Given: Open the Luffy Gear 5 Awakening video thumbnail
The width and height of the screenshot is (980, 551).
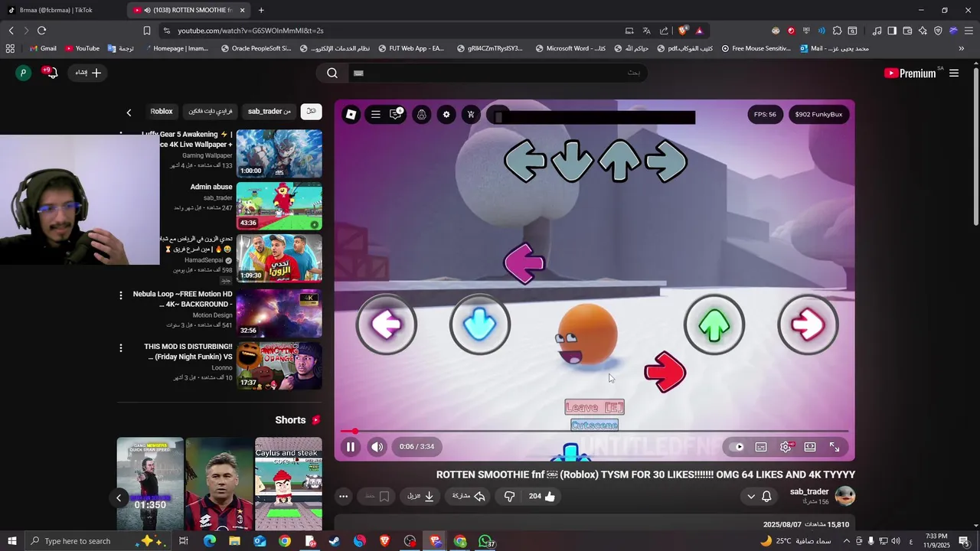Looking at the screenshot, I should click(x=279, y=154).
